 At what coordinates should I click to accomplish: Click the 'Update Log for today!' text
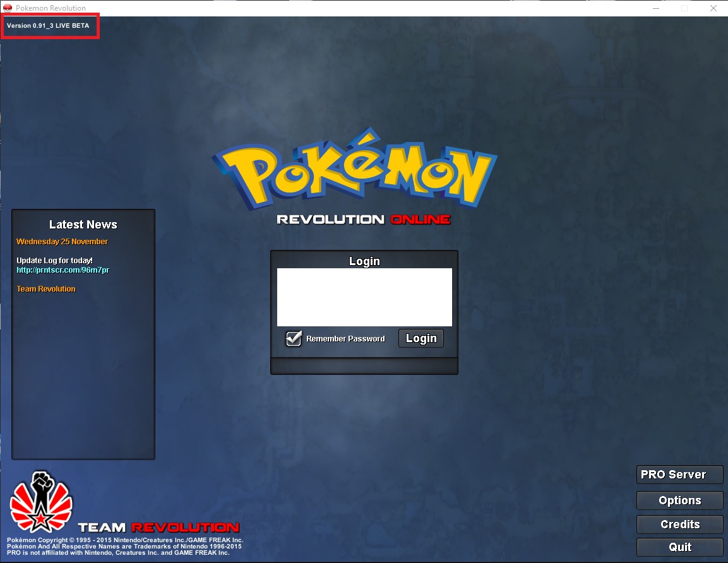coord(55,261)
